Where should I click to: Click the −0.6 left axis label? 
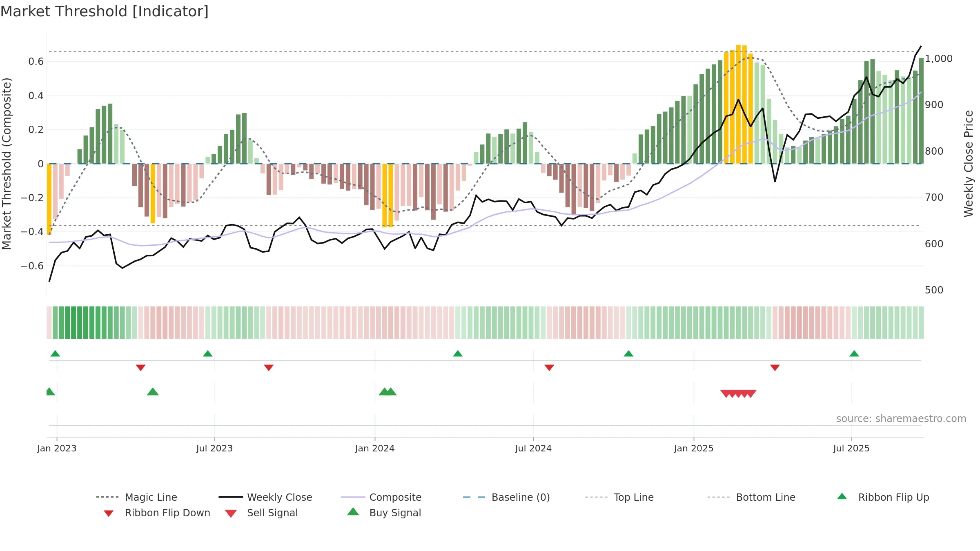pyautogui.click(x=32, y=266)
